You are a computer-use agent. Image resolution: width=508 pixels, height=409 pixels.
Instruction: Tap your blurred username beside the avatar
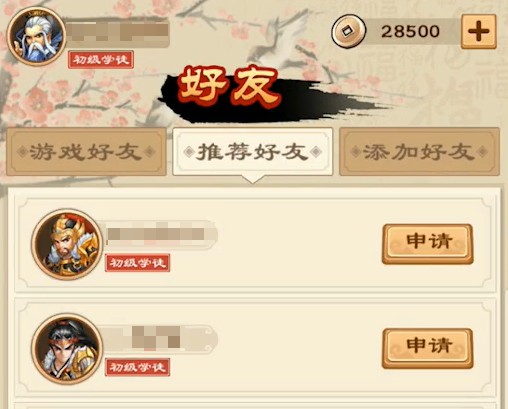coord(118,32)
